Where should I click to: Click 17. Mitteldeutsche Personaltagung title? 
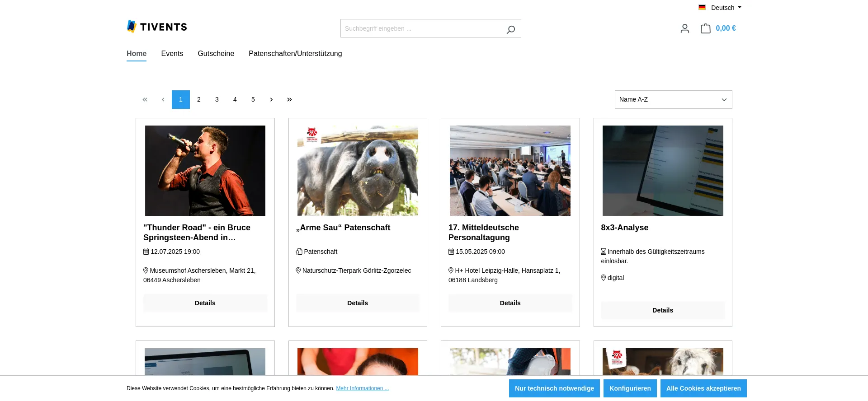(484, 233)
